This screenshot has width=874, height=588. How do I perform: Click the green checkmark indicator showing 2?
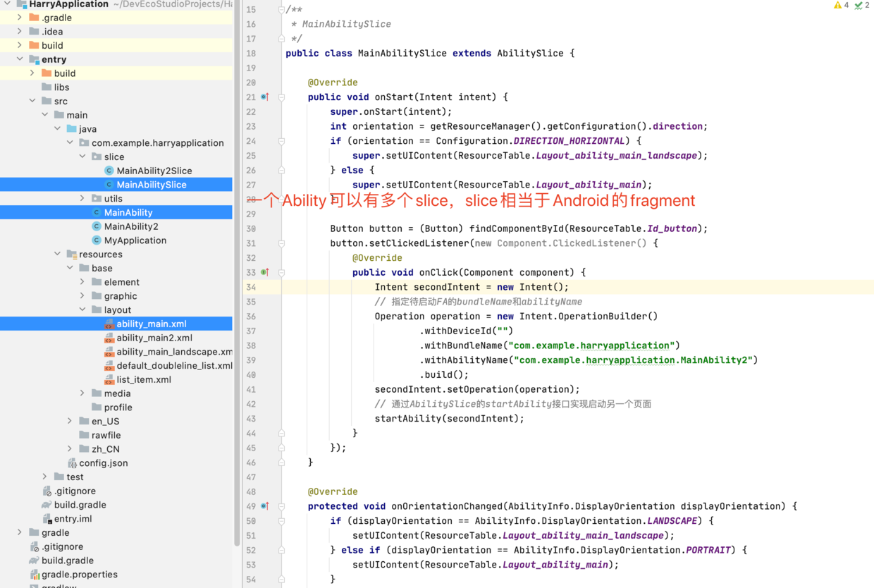coord(862,5)
